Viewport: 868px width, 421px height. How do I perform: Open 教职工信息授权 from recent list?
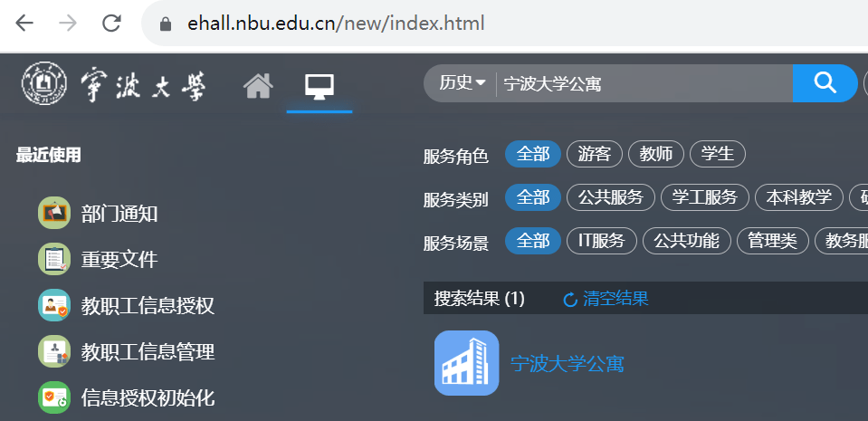(x=148, y=306)
